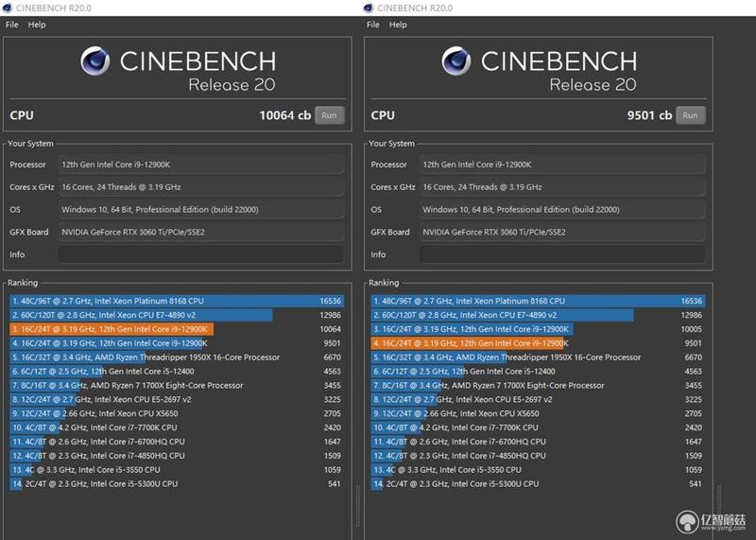Select OS field in right window

point(562,209)
